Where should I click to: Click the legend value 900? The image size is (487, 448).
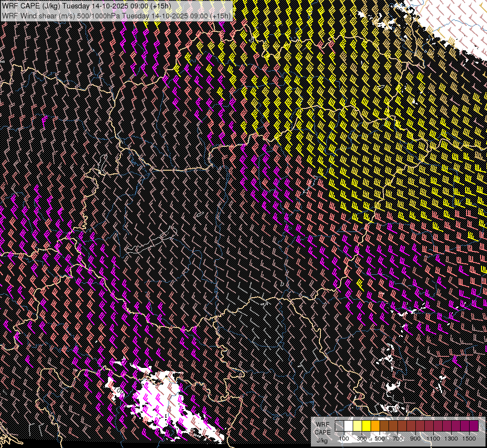coord(415,439)
